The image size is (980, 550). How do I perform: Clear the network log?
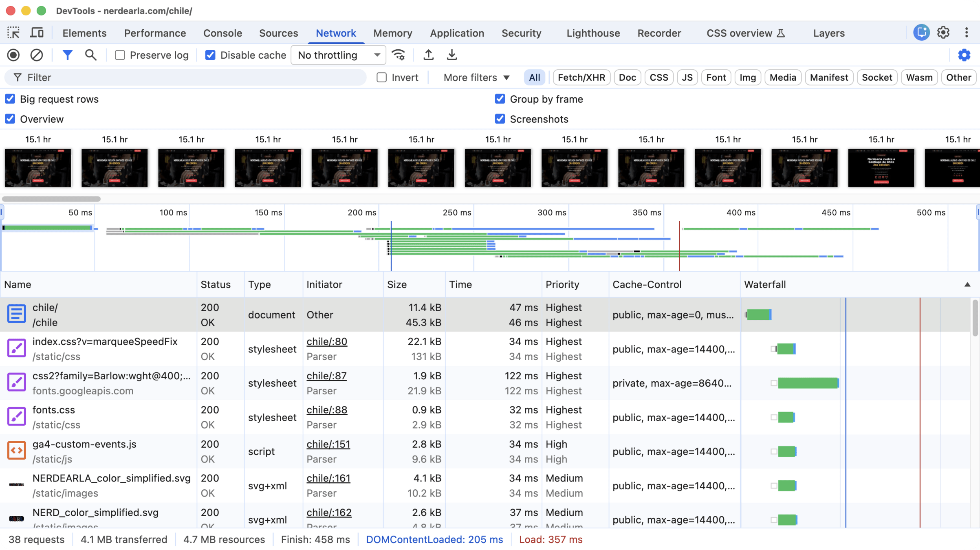tap(37, 55)
